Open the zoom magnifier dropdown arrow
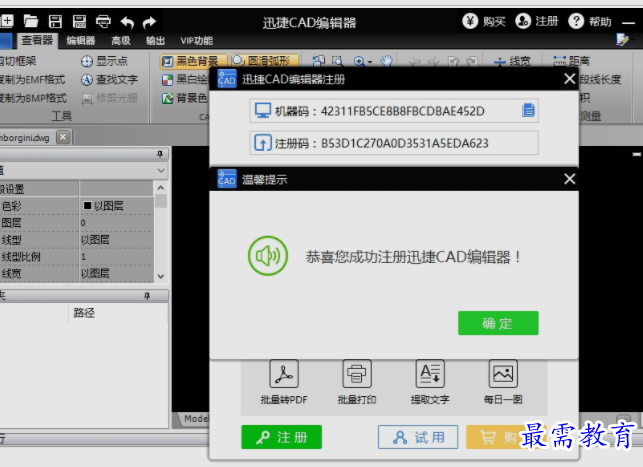The width and height of the screenshot is (643, 467). [x=370, y=62]
